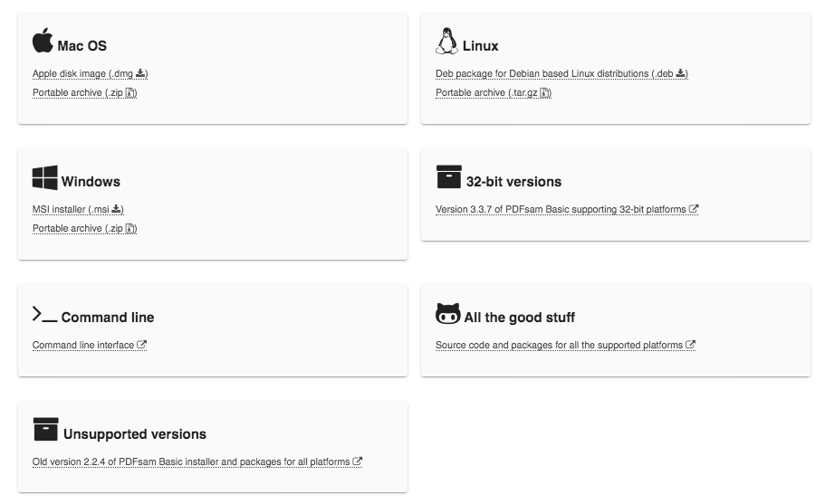The height and width of the screenshot is (504, 825).
Task: Click the Unsupported versions archive box icon
Action: coord(45,430)
